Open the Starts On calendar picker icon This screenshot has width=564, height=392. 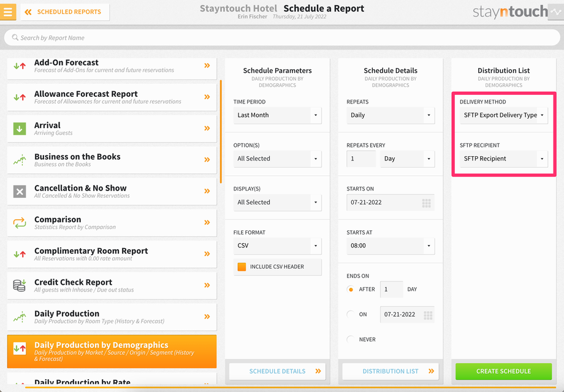pos(426,203)
